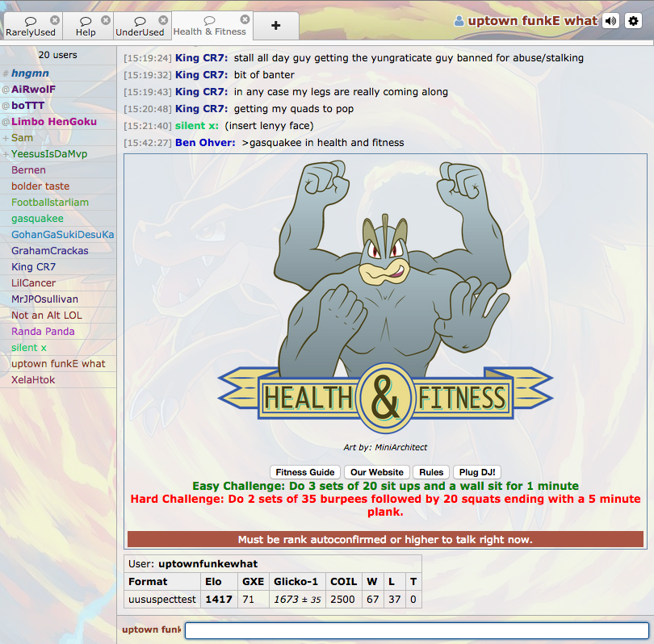Click user avatar icon beside username
The width and height of the screenshot is (654, 644).
pyautogui.click(x=459, y=21)
